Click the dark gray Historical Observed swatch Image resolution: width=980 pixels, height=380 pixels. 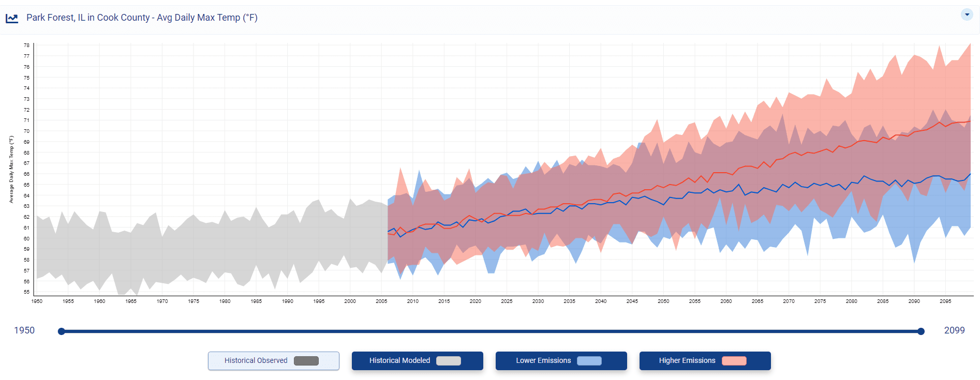point(306,361)
